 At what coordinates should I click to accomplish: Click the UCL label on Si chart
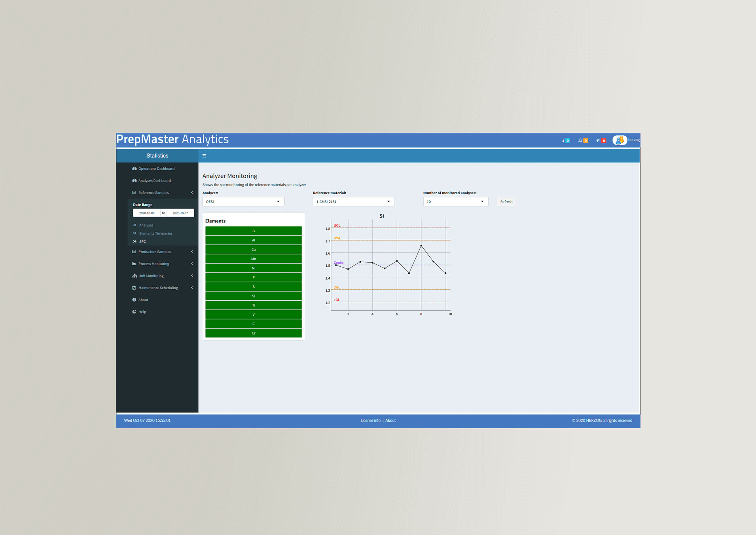coord(337,226)
